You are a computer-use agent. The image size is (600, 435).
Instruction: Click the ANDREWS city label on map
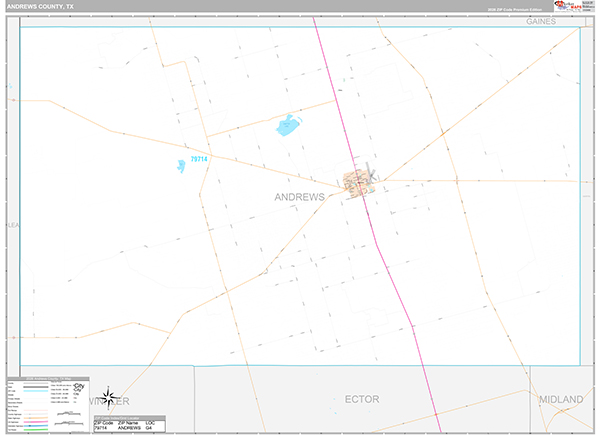click(299, 197)
